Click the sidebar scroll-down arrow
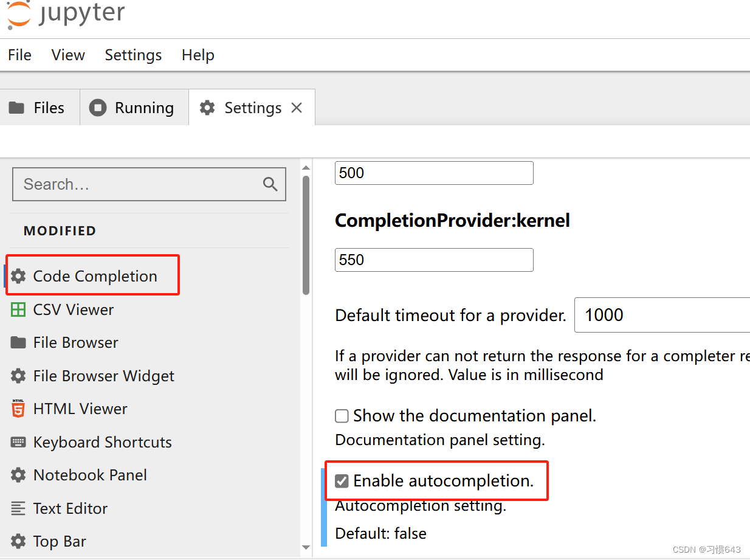This screenshot has width=750, height=560. [x=306, y=548]
